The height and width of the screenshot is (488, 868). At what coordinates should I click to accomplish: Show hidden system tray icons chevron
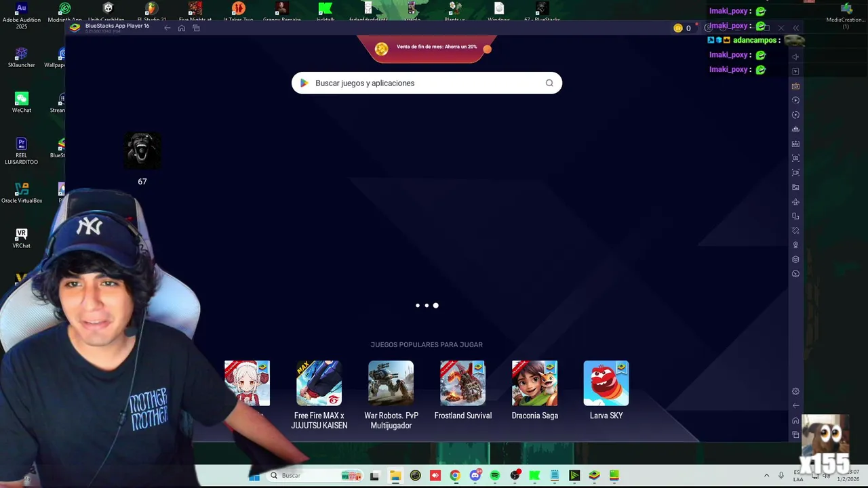point(766,476)
